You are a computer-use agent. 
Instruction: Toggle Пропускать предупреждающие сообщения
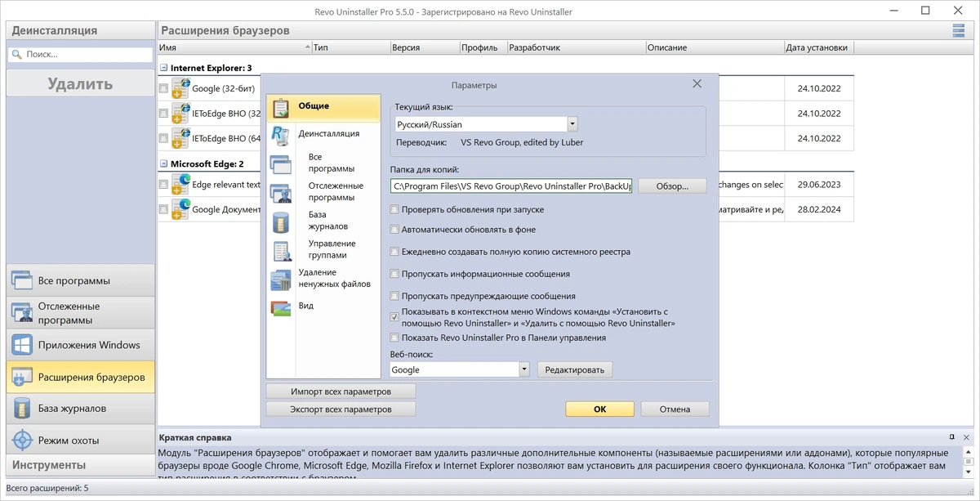394,296
